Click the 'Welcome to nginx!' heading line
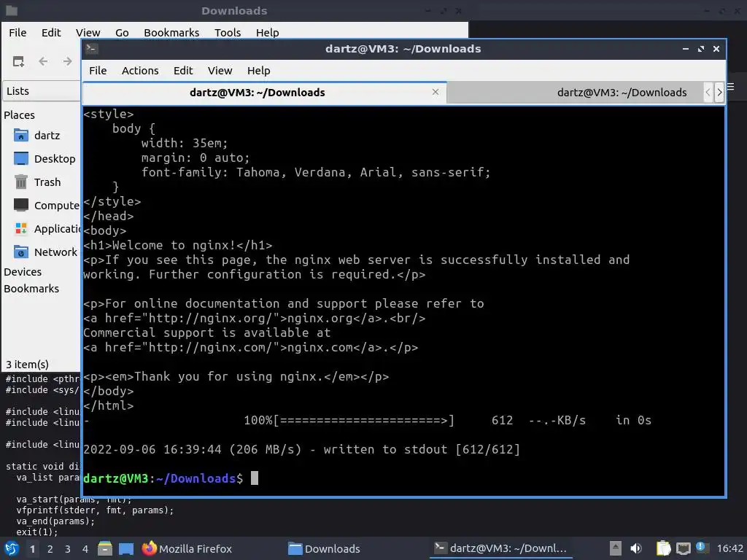The image size is (747, 560). click(x=178, y=245)
